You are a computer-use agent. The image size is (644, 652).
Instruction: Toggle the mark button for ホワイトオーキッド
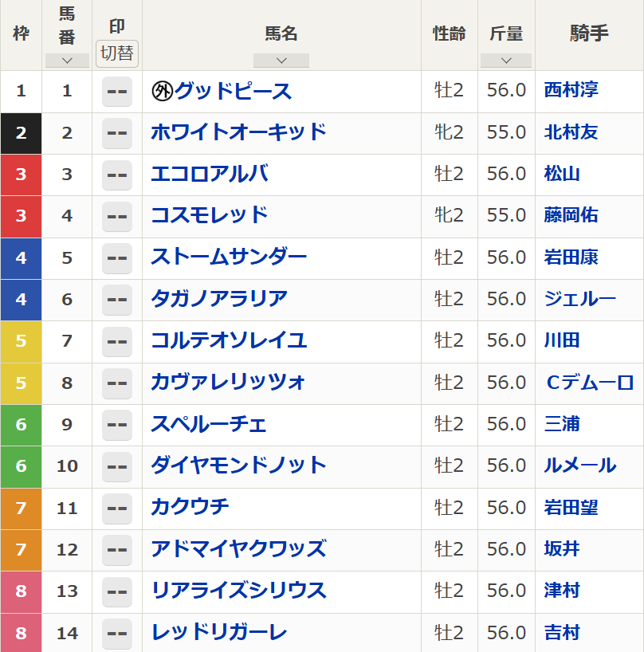[x=117, y=133]
